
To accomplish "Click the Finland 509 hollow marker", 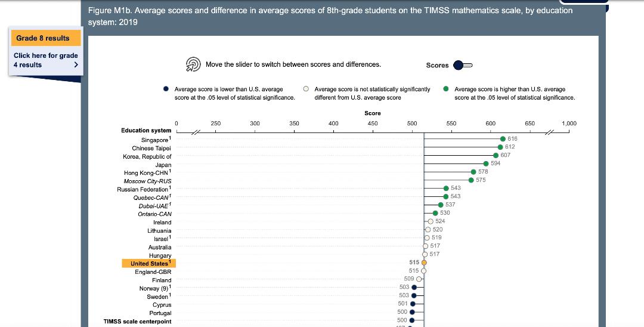I will pyautogui.click(x=419, y=279).
